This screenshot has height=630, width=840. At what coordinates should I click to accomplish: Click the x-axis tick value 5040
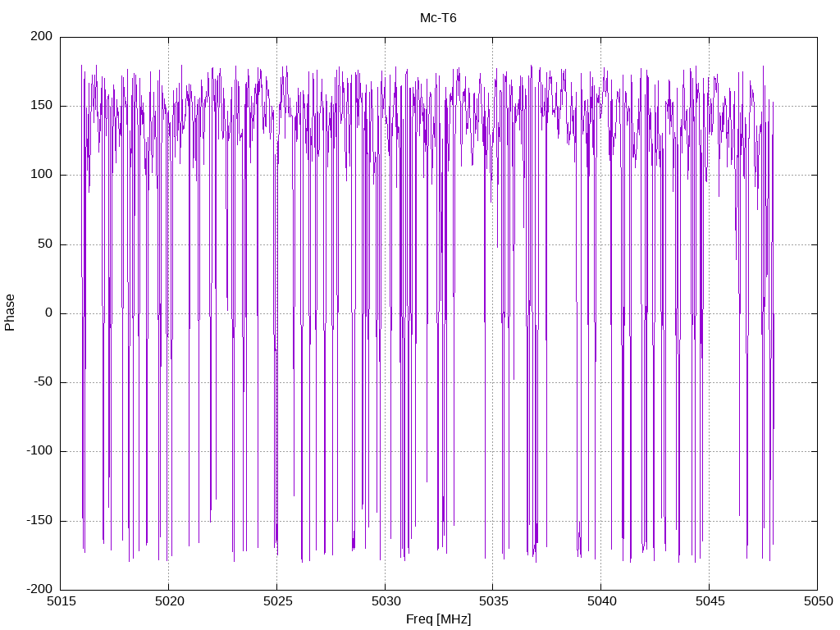pos(601,601)
